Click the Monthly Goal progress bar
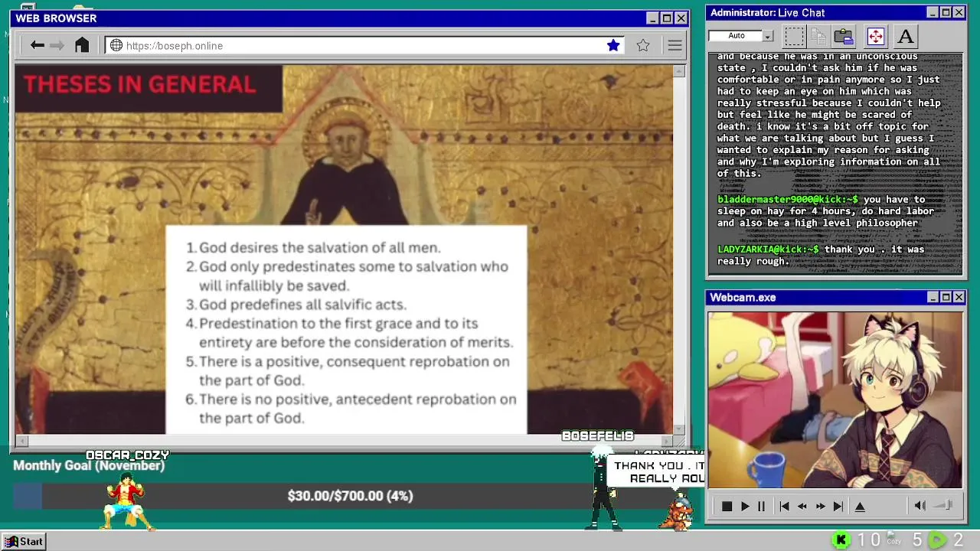Viewport: 980px width, 551px height. coord(351,496)
